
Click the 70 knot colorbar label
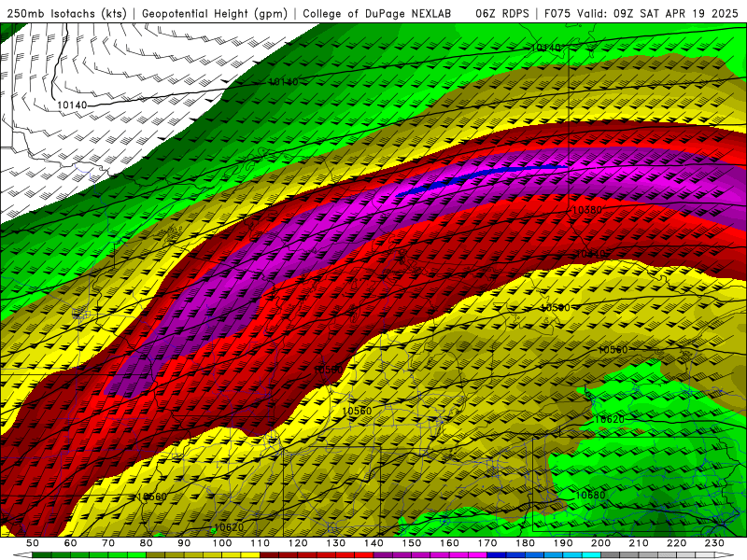[x=108, y=543]
